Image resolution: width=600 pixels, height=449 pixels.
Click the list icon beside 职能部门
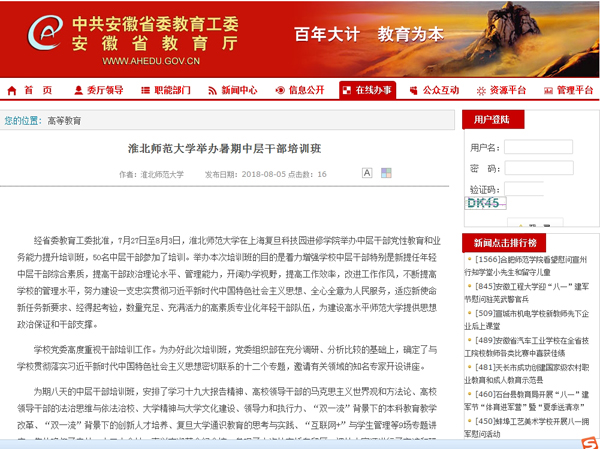pos(145,90)
